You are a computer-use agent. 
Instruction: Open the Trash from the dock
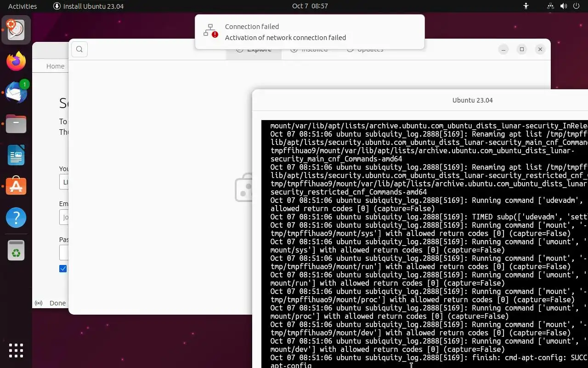16,250
